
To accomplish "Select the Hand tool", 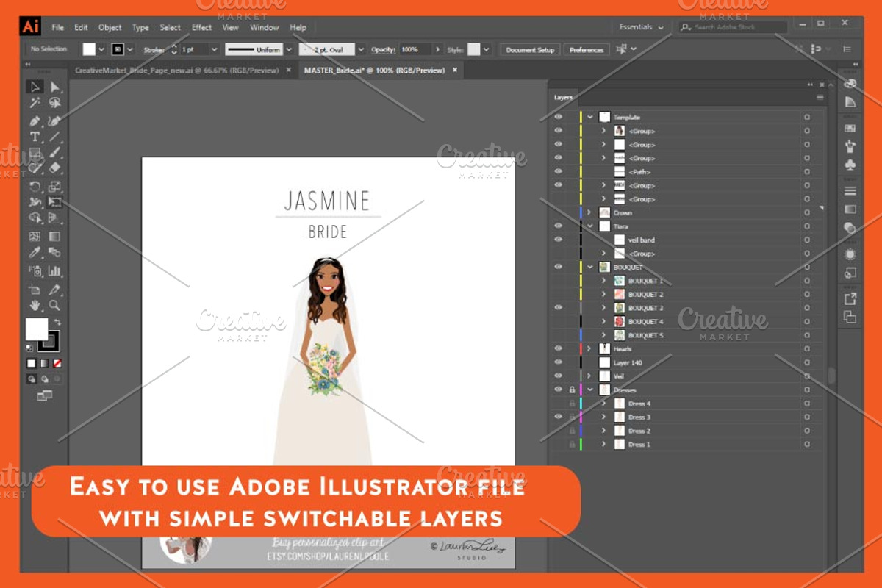I will click(x=35, y=305).
